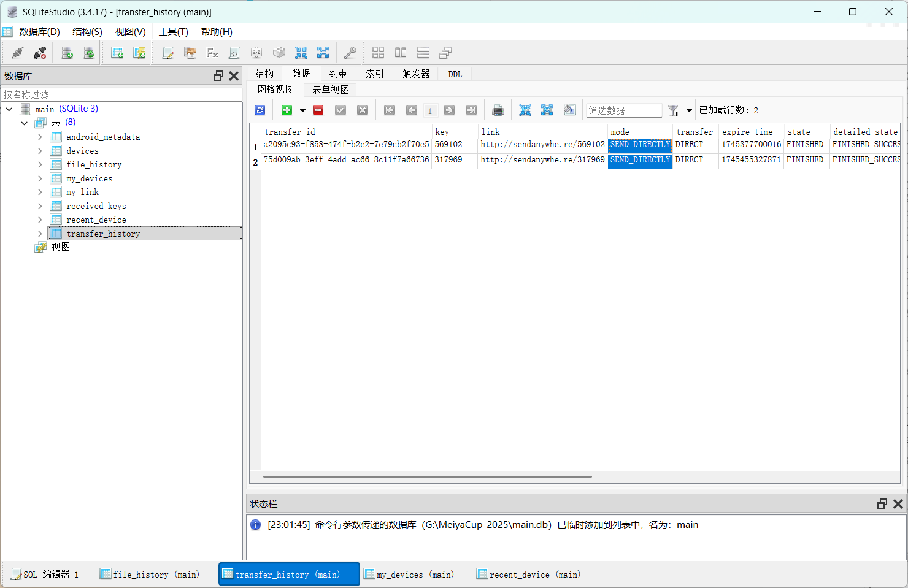Viewport: 908px width, 588px height.
Task: Open the SQL functions editor (Fx) icon
Action: [212, 53]
